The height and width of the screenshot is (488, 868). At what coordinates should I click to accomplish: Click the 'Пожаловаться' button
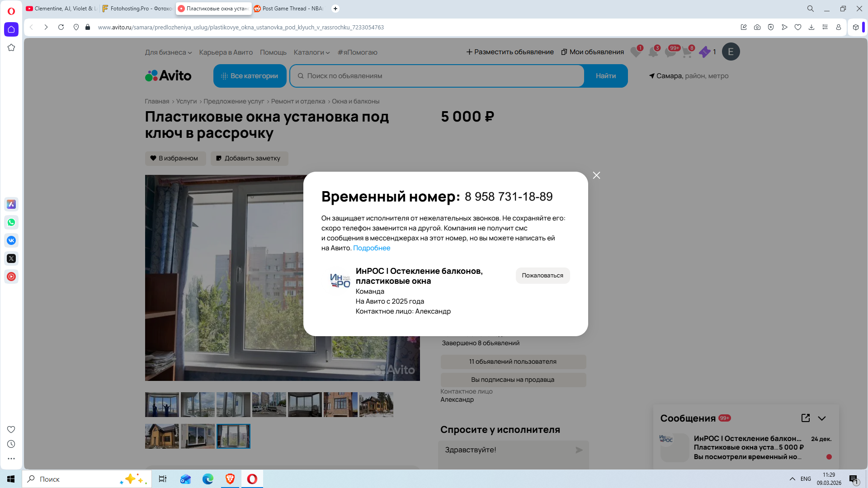pos(542,276)
